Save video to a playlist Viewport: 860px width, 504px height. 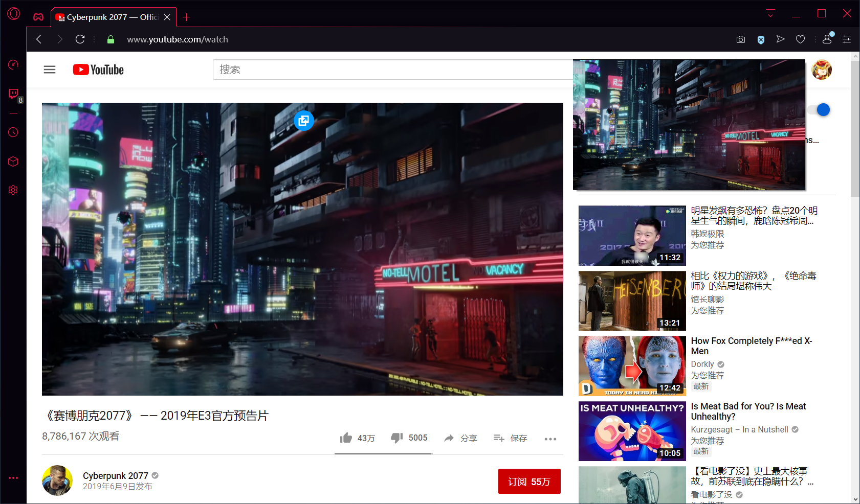(x=510, y=438)
